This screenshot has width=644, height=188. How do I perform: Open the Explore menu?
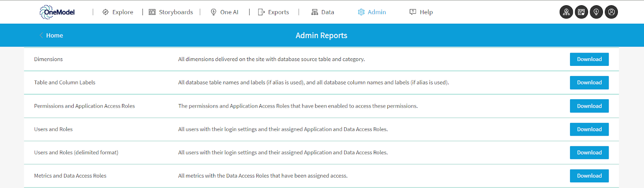point(118,12)
